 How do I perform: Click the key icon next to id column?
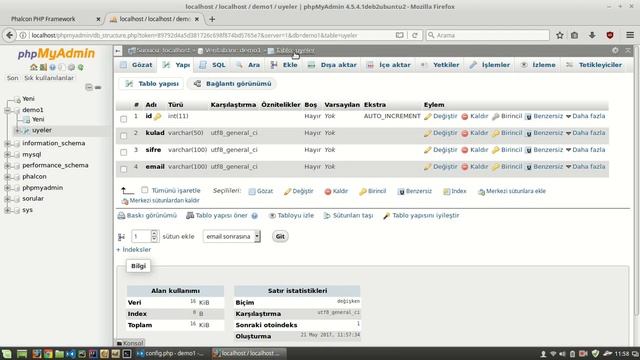(158, 117)
